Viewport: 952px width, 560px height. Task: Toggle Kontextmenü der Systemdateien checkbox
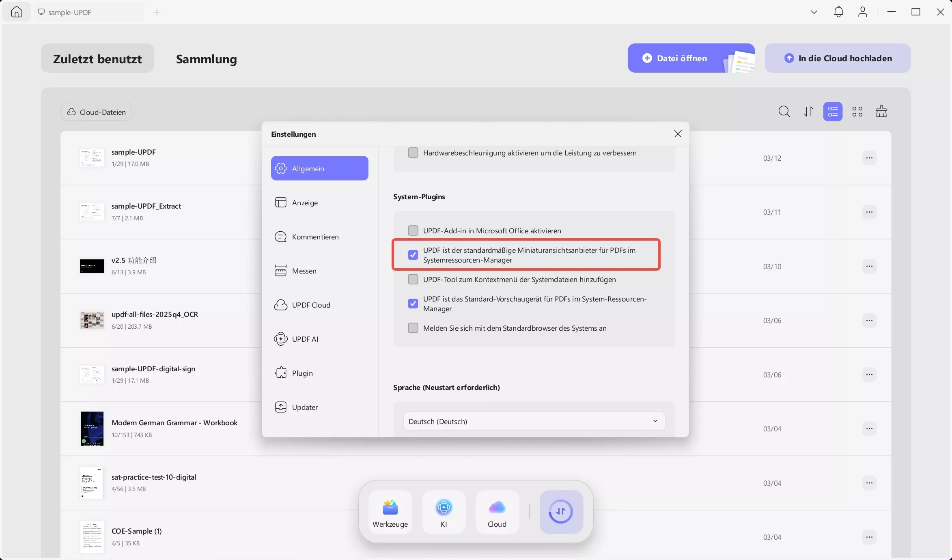(413, 279)
